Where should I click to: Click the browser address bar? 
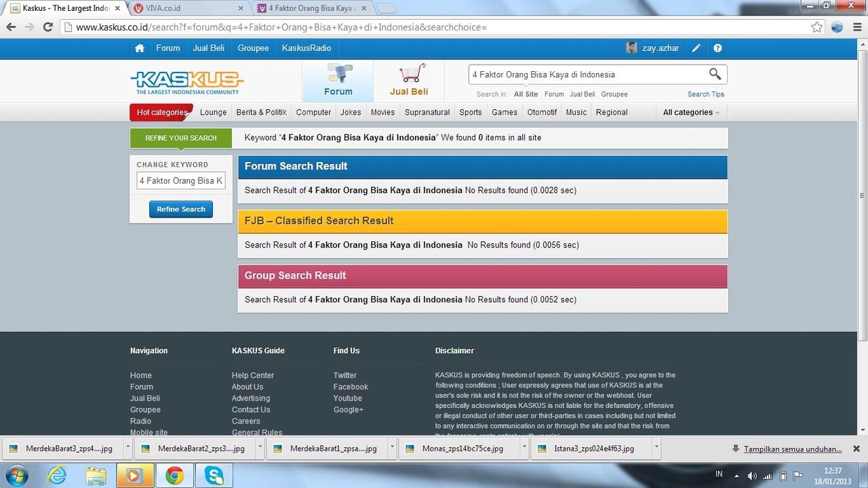[x=434, y=27]
